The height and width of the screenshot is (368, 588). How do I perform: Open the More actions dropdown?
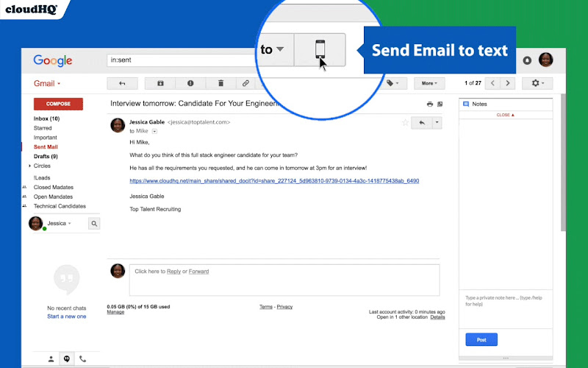point(429,83)
